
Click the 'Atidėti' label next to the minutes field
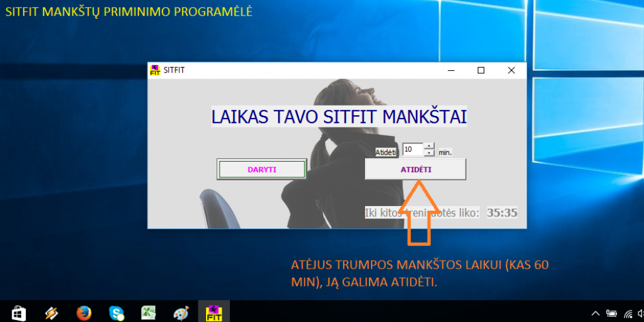pyautogui.click(x=386, y=153)
